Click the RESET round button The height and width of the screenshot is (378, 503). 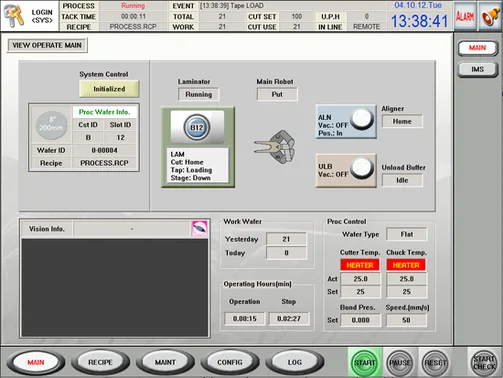coord(435,363)
